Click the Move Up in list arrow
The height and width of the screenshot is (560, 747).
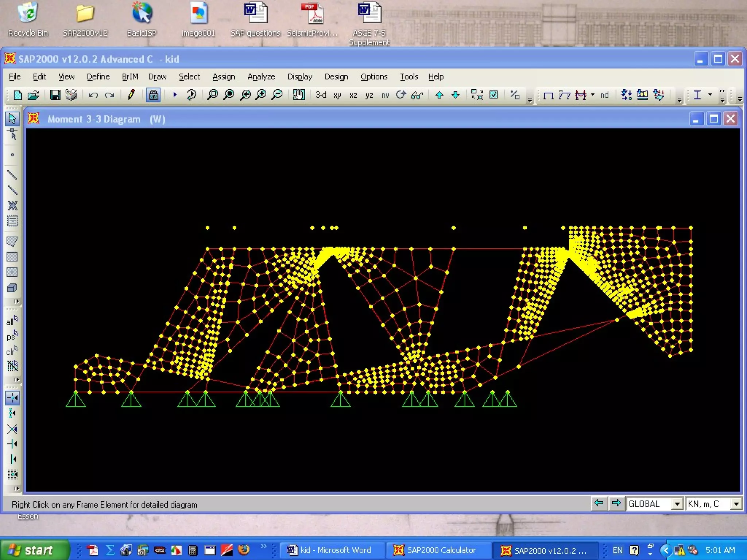(x=440, y=95)
